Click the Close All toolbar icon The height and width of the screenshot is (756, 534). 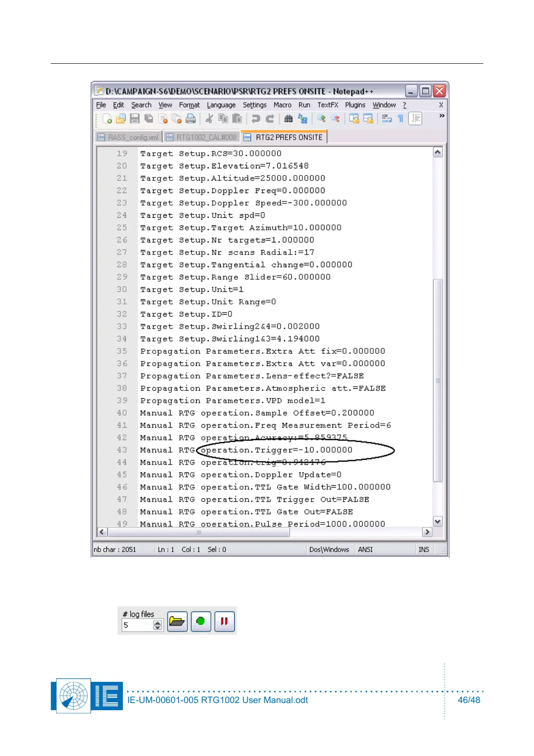coord(177,119)
